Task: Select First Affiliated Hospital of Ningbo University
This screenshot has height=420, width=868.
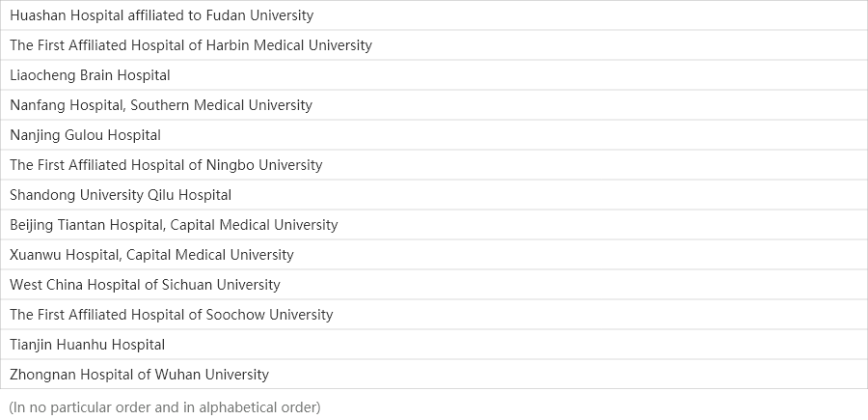Action: 166,165
